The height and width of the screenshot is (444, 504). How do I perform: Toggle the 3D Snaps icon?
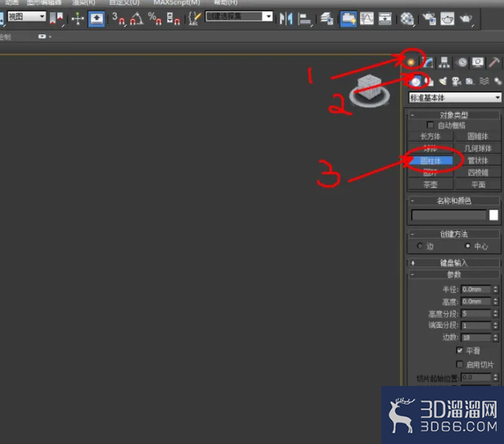(118, 18)
